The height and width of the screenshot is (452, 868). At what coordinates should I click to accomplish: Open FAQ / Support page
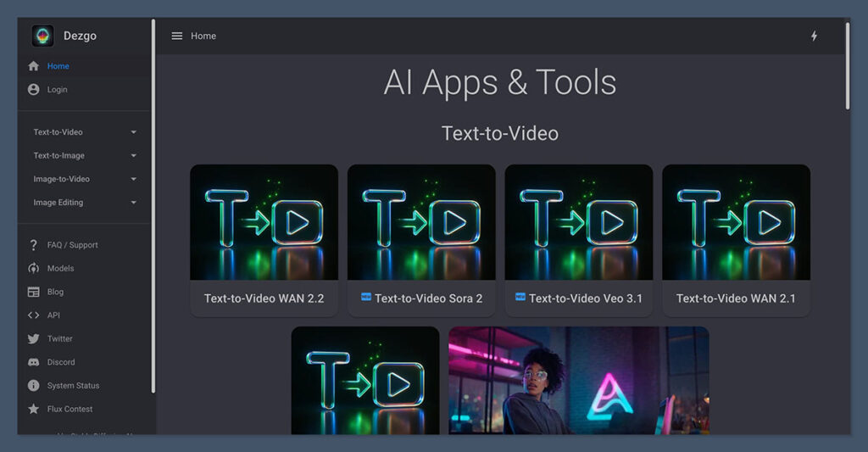point(73,245)
